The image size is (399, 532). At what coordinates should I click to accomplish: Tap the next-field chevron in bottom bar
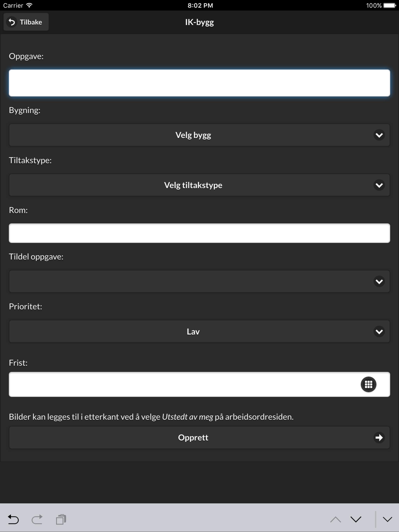[x=356, y=520]
